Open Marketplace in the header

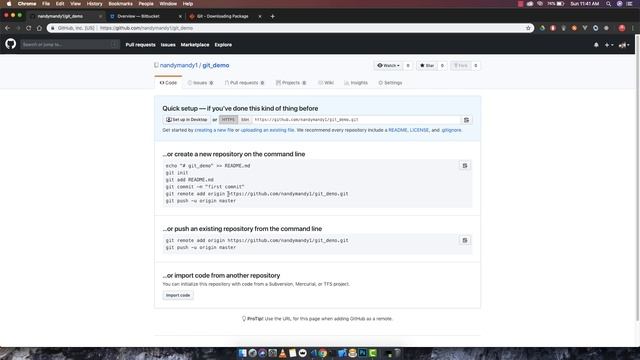[x=195, y=45]
